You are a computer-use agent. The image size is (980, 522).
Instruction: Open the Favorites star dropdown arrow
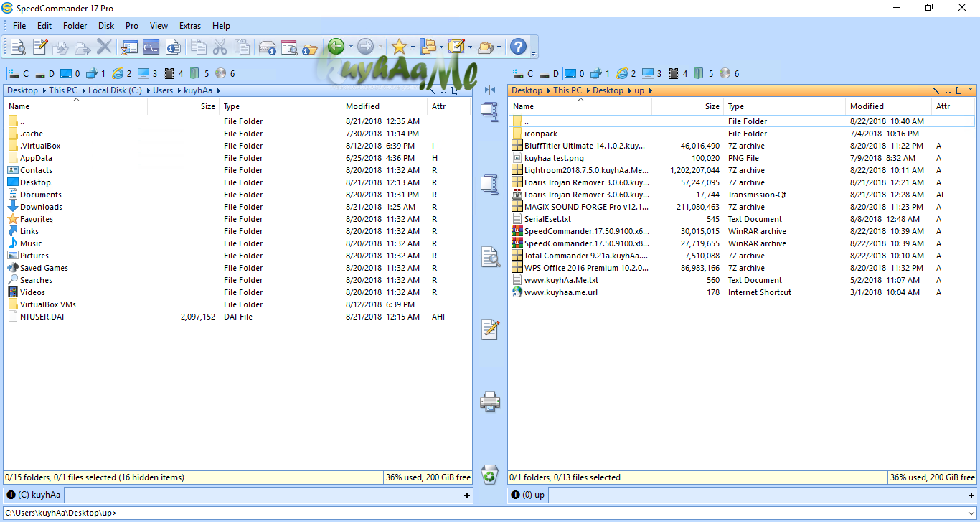click(x=413, y=47)
